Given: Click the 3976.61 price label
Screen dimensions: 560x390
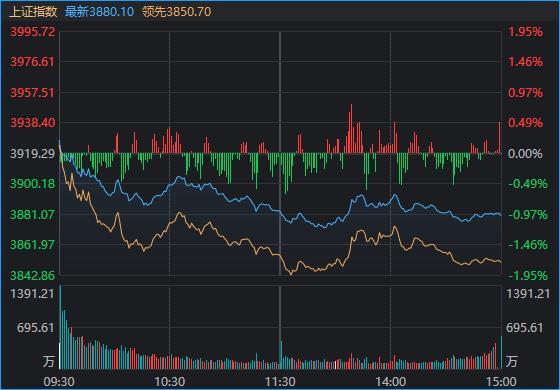Looking at the screenshot, I should point(33,62).
